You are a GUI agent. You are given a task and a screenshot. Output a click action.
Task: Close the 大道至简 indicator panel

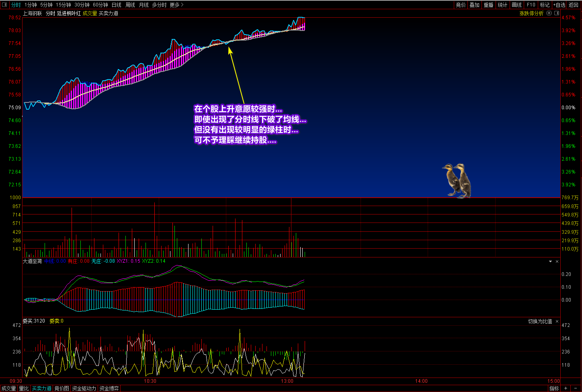point(557,261)
